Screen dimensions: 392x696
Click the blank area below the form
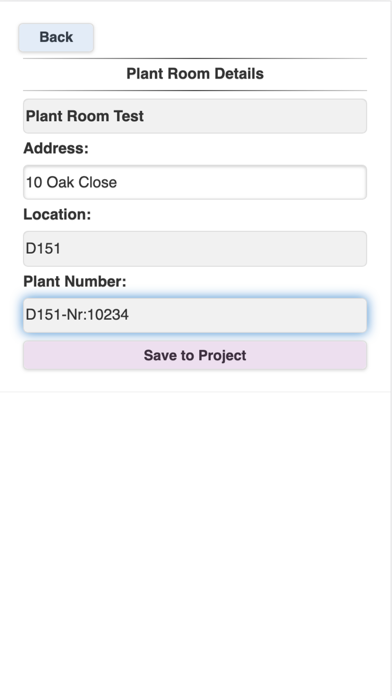pyautogui.click(x=195, y=542)
